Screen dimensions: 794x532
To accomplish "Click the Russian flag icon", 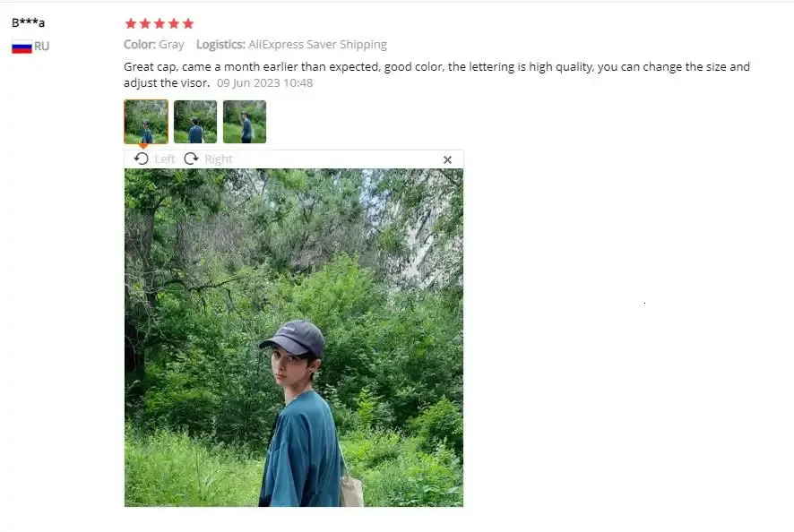I will tap(22, 47).
